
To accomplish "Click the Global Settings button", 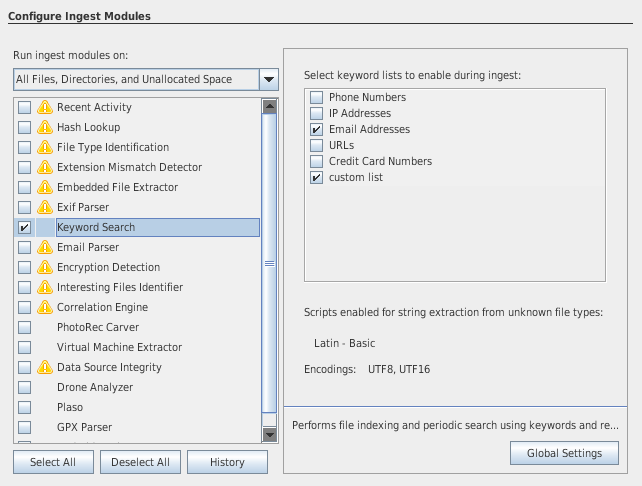I will click(x=564, y=453).
